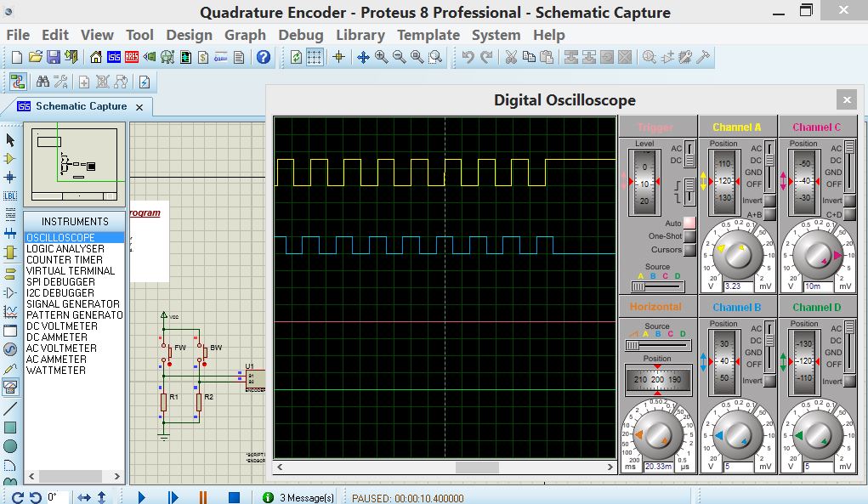Select OSCILLOSCOPE in the instruments list
Viewport: 868px width, 504px height.
click(x=74, y=237)
